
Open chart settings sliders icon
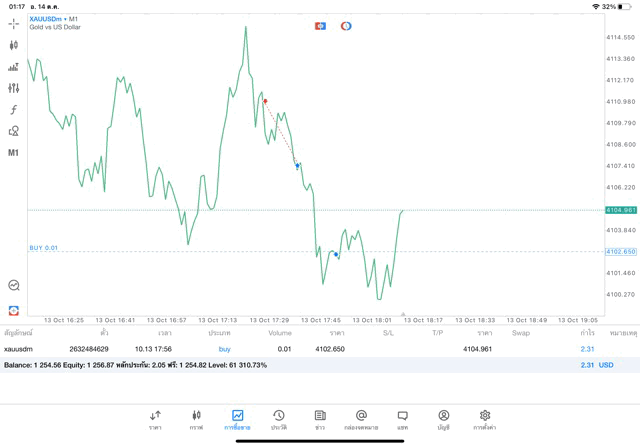pos(14,88)
